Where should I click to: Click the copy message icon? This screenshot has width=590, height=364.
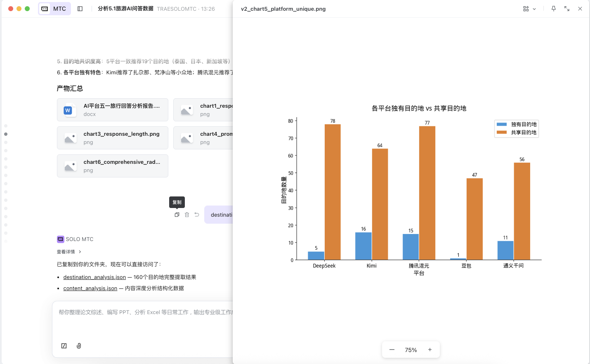pyautogui.click(x=177, y=215)
